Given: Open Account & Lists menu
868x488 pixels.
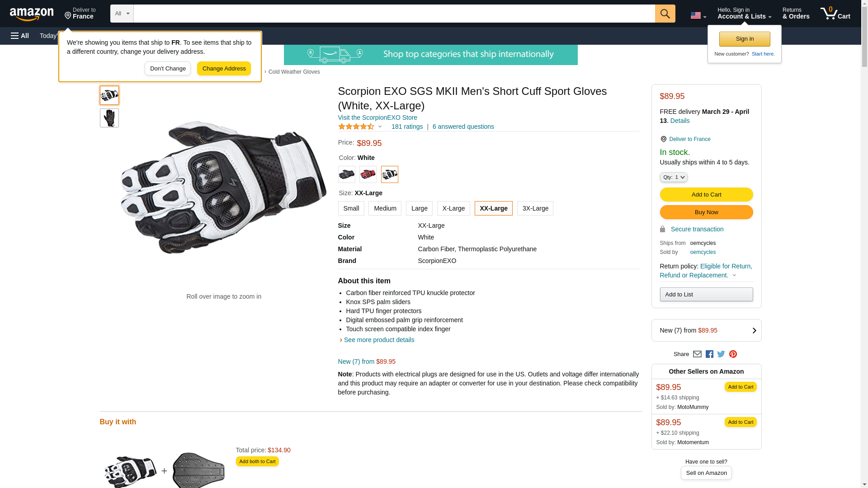Looking at the screenshot, I should click(x=744, y=14).
